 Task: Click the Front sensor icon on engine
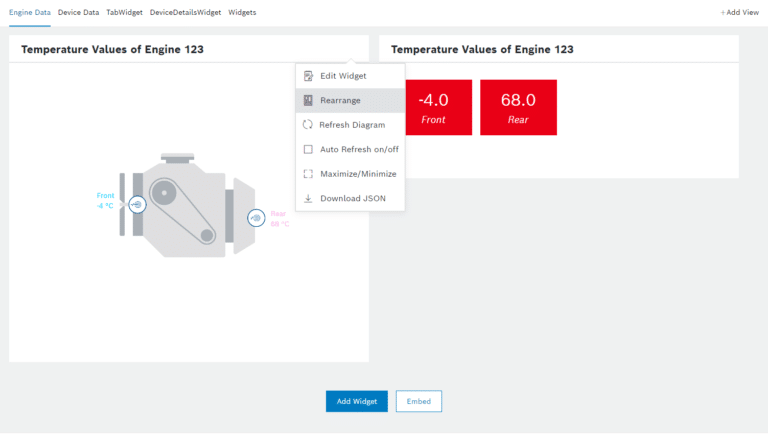(x=137, y=204)
